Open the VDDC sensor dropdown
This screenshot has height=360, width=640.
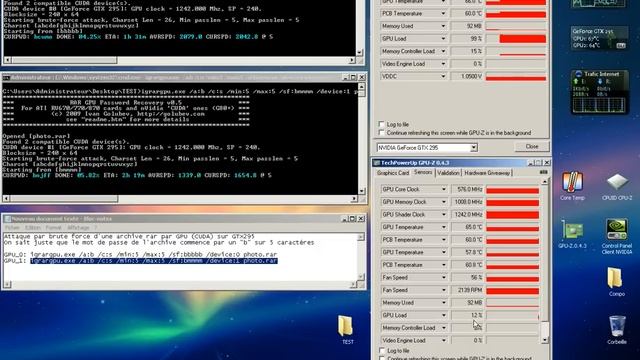coord(443,76)
